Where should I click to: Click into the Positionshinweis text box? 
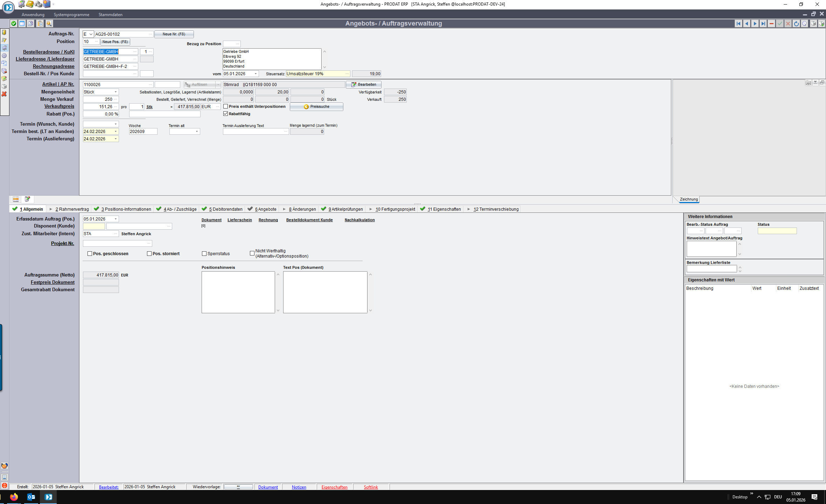pos(238,292)
